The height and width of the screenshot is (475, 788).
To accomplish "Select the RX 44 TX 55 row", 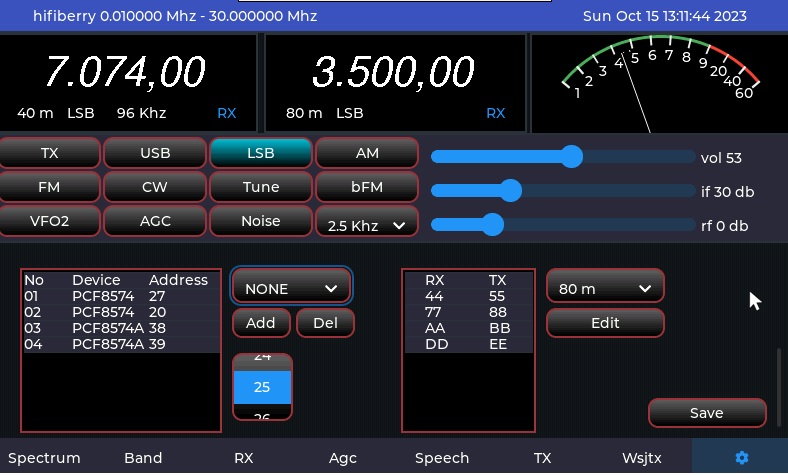I will (x=468, y=296).
